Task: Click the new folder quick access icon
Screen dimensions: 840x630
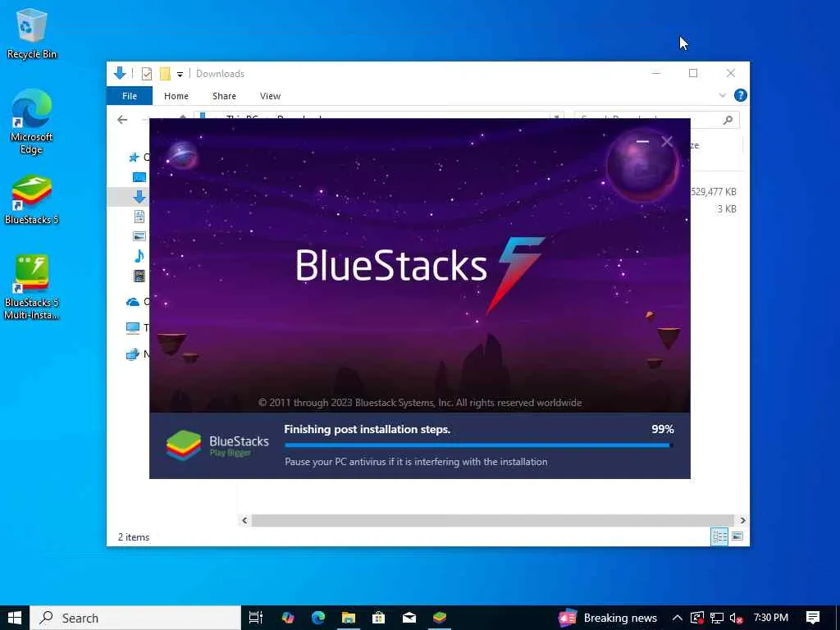Action: [x=165, y=74]
